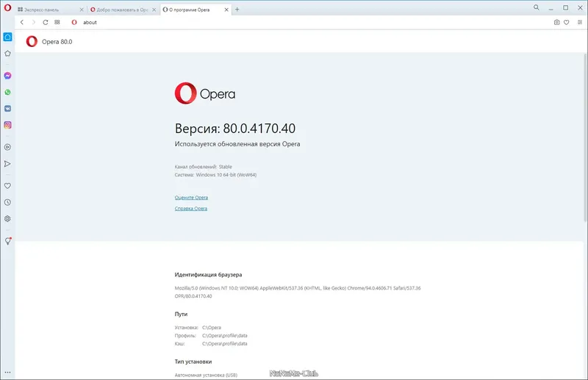Viewport: 588px width, 380px height.
Task: Click the Профиль path value
Action: (225, 335)
